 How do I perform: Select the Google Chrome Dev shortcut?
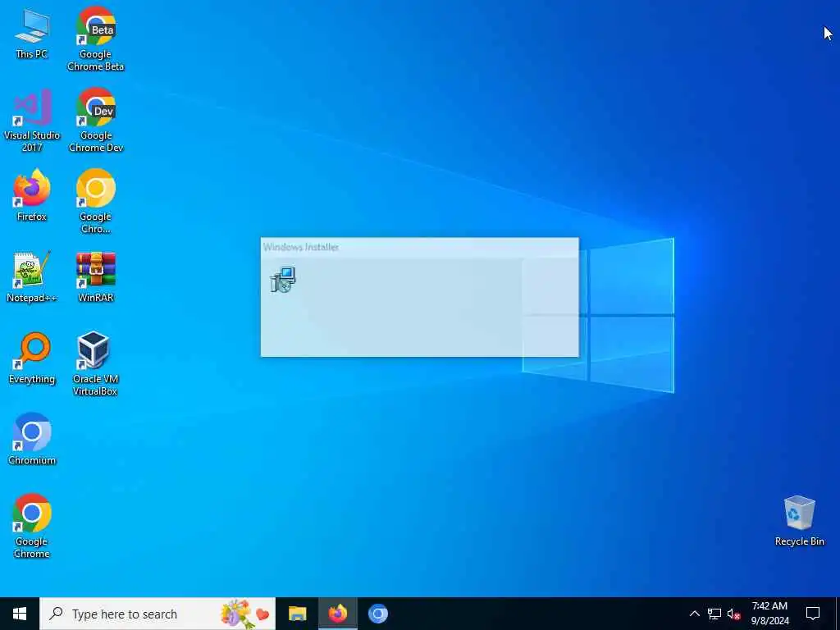click(96, 121)
